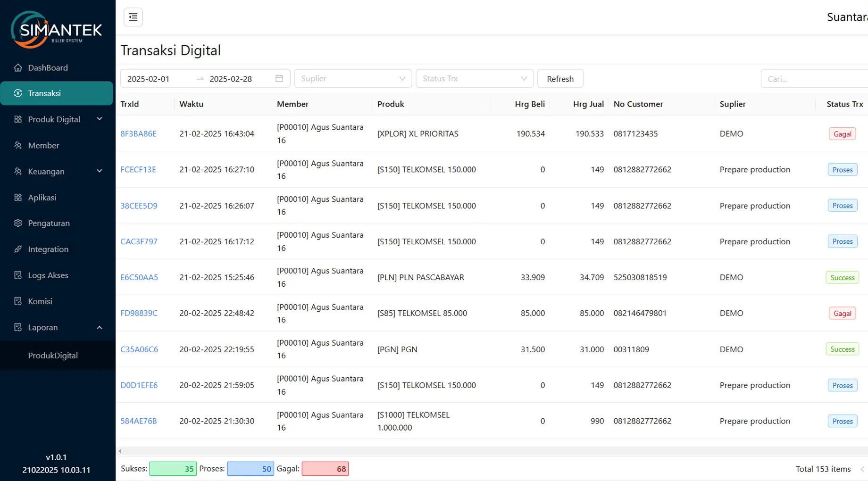Image resolution: width=868 pixels, height=481 pixels.
Task: Open the Status Trx dropdown
Action: 475,78
